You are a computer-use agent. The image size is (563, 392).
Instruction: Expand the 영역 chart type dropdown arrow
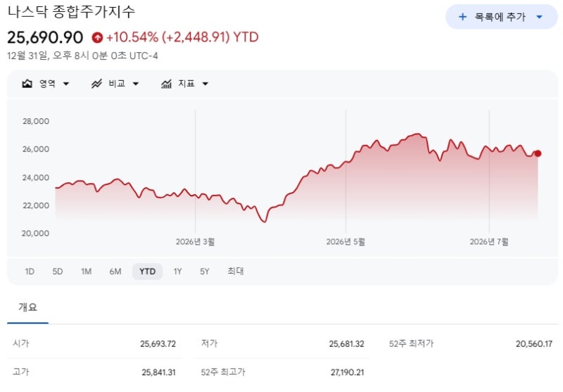point(66,84)
